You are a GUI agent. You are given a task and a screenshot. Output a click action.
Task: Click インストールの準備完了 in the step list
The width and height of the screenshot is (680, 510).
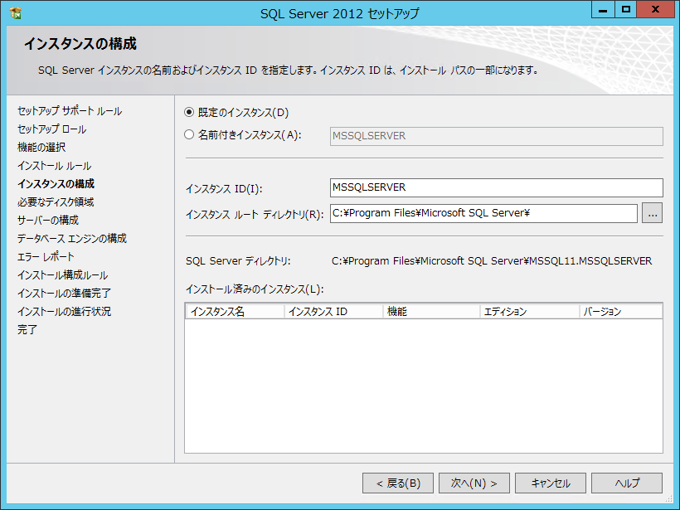point(64,293)
